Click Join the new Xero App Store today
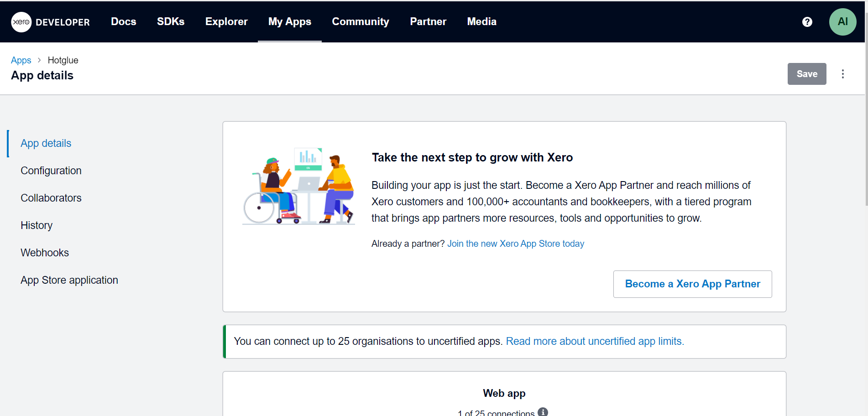This screenshot has width=868, height=416. [516, 244]
